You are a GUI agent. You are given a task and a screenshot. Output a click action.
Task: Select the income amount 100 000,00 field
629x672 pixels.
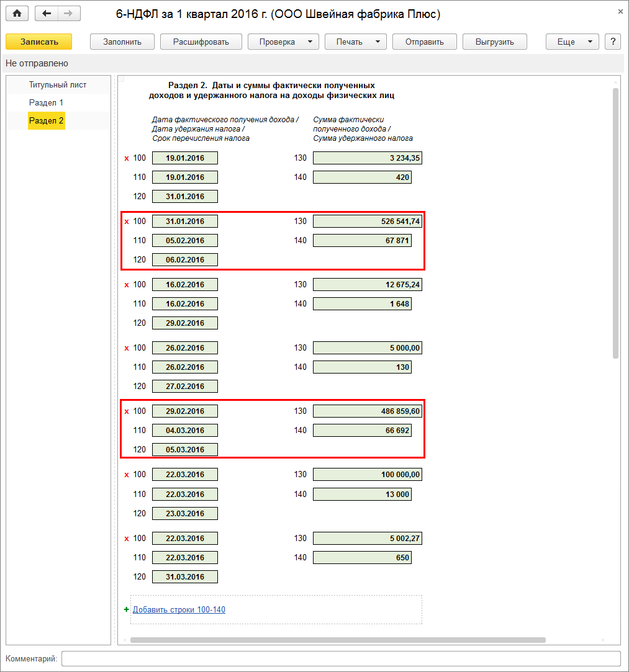pos(368,475)
